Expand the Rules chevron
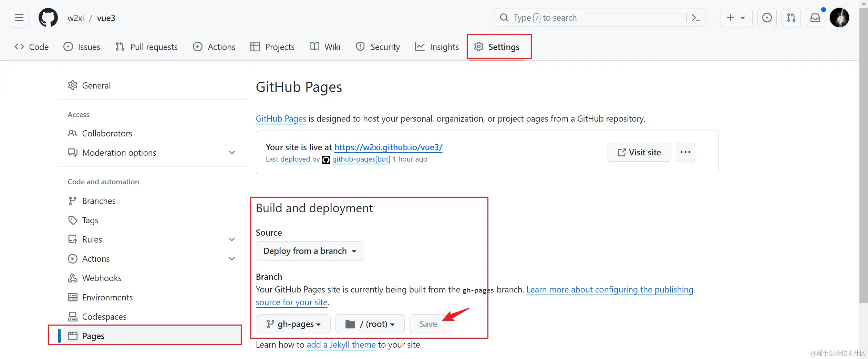Viewport: 868px width, 359px height. coord(232,239)
